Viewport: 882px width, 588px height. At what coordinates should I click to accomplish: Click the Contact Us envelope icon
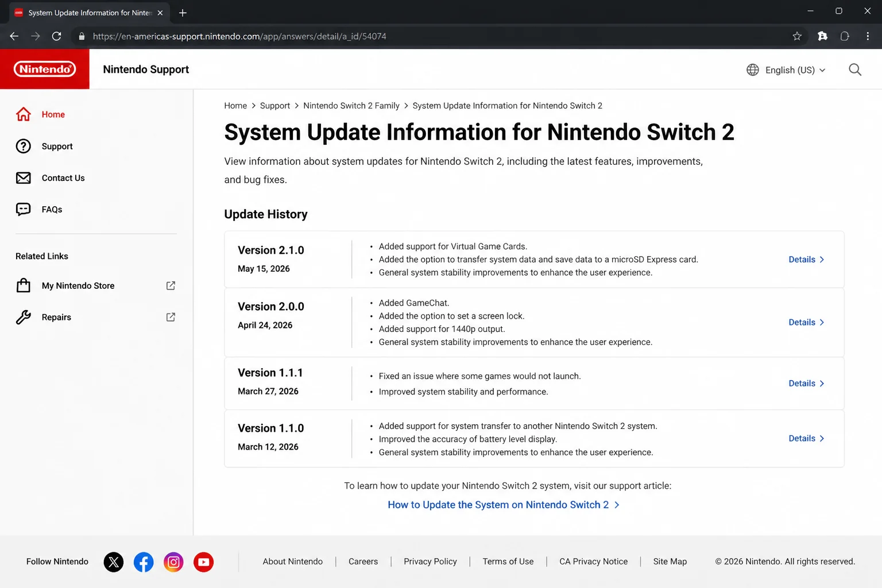pyautogui.click(x=24, y=178)
